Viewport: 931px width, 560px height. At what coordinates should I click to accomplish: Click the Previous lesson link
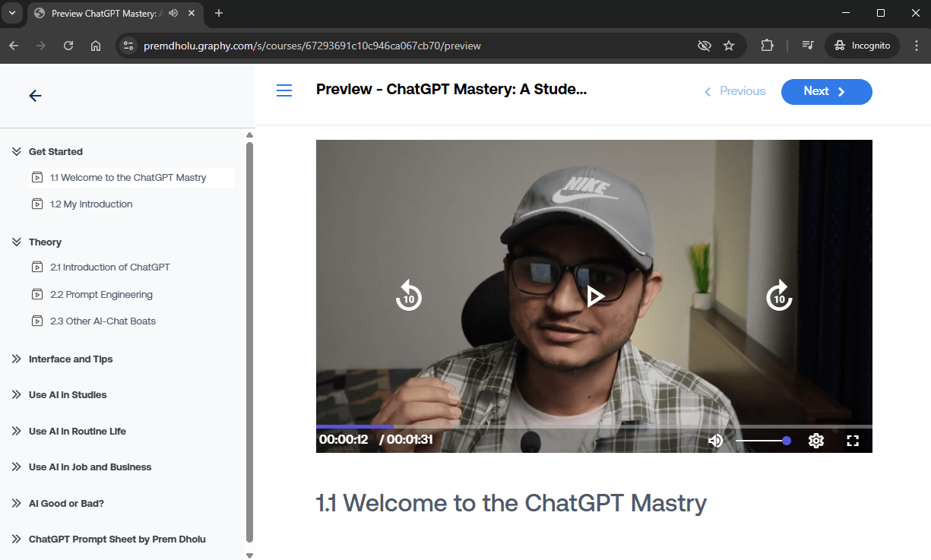pyautogui.click(x=735, y=91)
